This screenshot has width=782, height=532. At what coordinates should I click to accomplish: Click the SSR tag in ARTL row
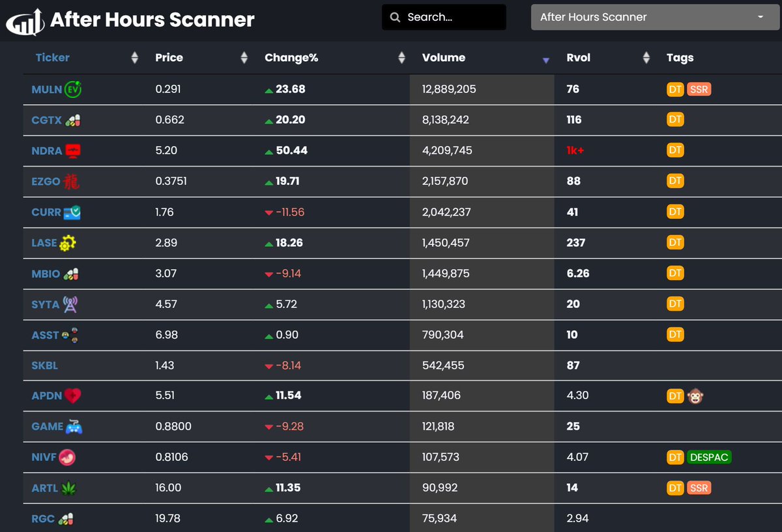pos(699,488)
